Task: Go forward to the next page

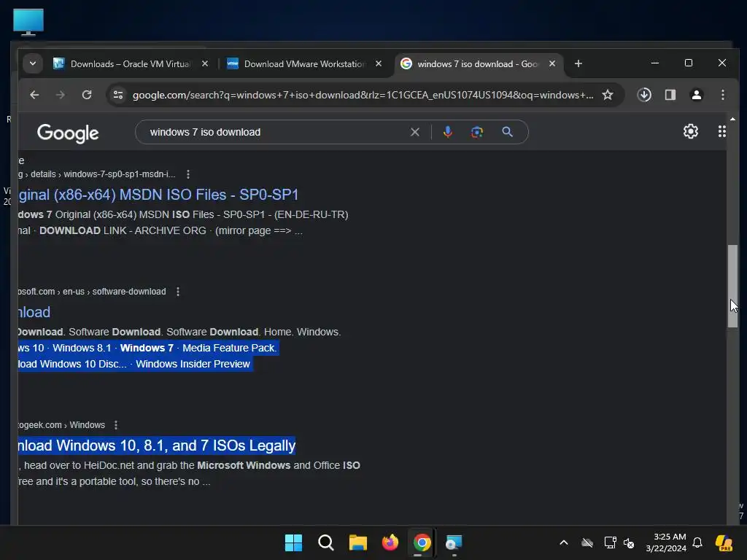Action: coord(60,95)
